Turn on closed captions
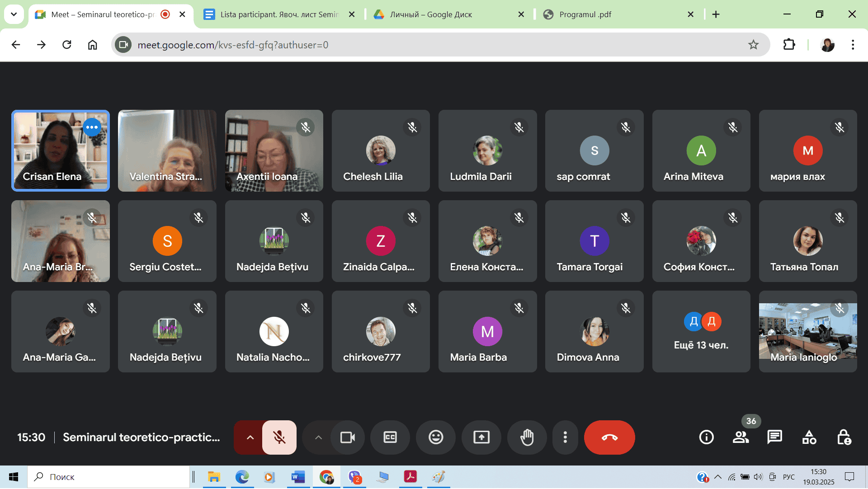Image resolution: width=868 pixels, height=489 pixels. 390,437
